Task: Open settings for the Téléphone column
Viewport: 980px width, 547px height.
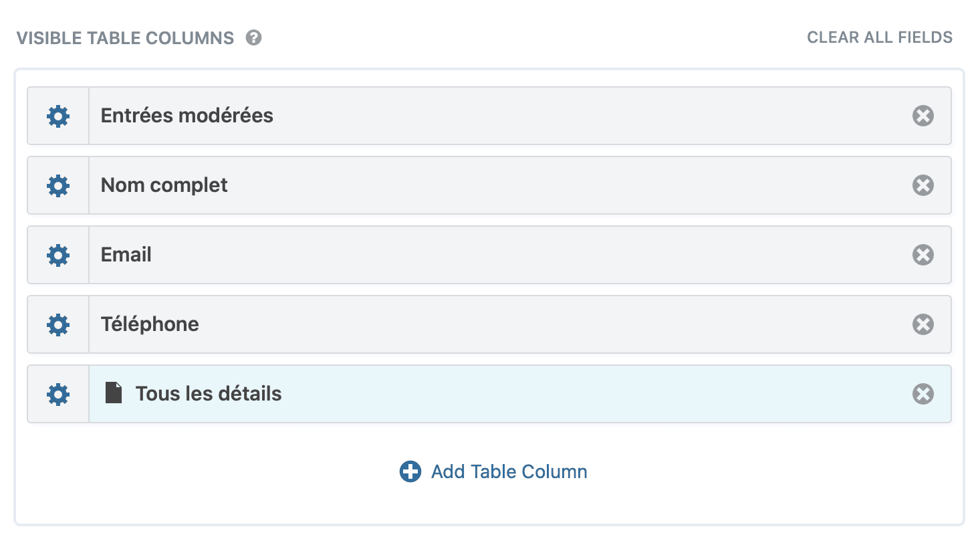Action: click(57, 324)
